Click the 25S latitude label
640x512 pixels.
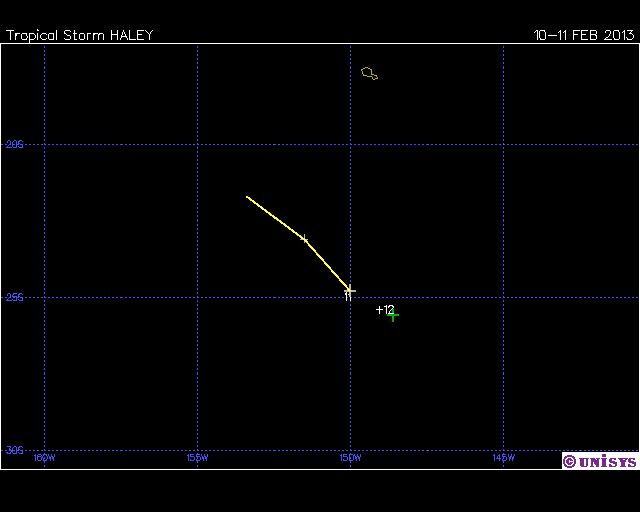point(14,297)
